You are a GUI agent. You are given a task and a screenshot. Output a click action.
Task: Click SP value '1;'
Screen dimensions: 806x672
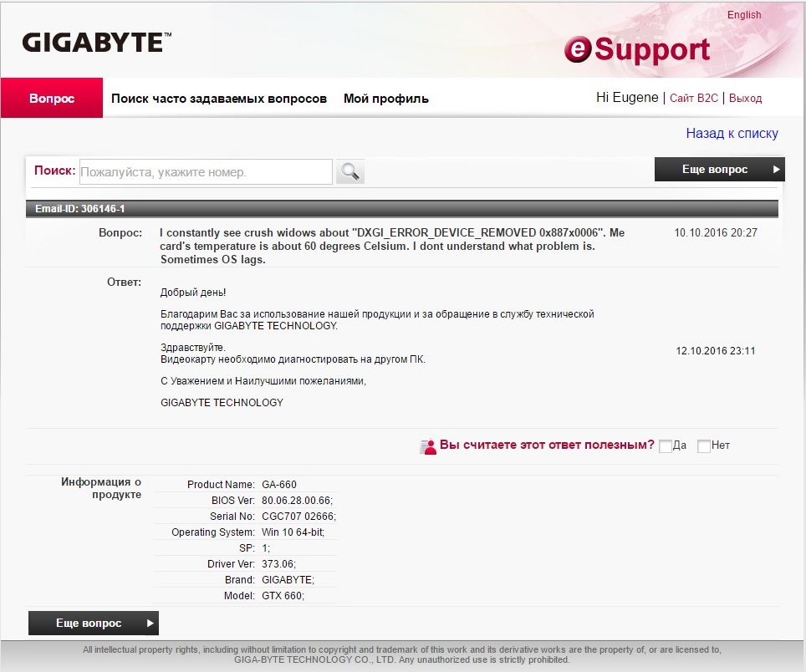pos(266,548)
